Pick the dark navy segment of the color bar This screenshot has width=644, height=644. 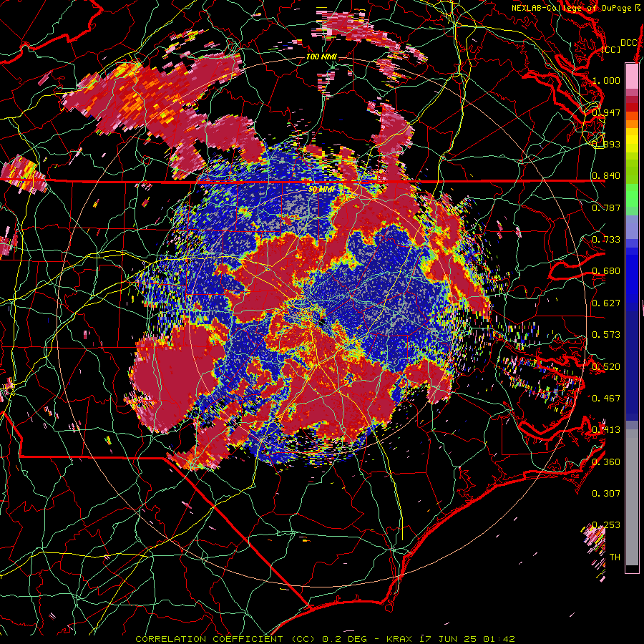click(x=632, y=366)
